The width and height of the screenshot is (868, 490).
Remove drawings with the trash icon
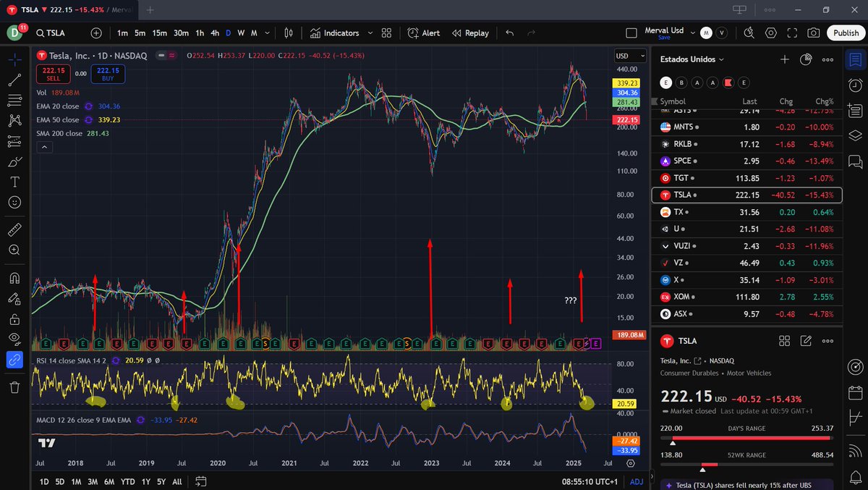(14, 387)
